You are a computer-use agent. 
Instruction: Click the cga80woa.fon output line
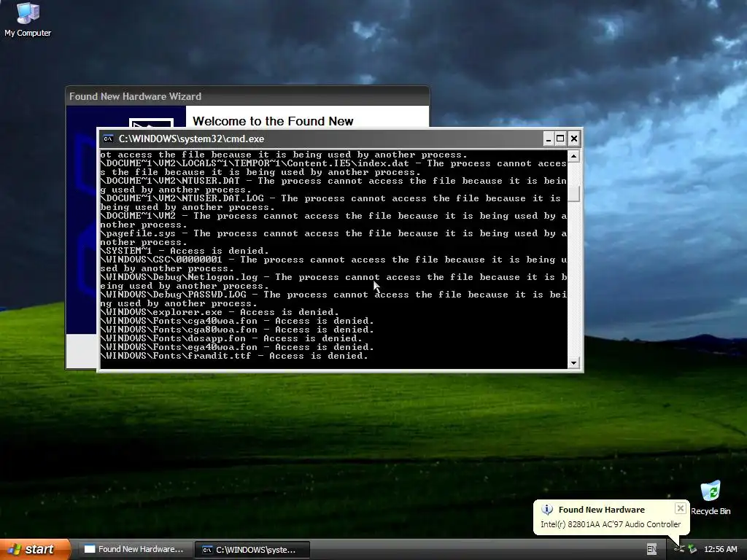(x=237, y=330)
